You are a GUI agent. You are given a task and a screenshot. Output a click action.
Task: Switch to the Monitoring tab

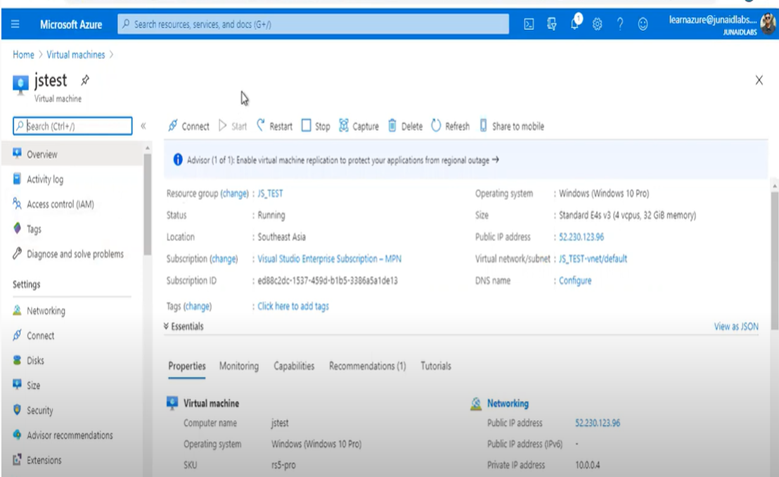pyautogui.click(x=239, y=366)
